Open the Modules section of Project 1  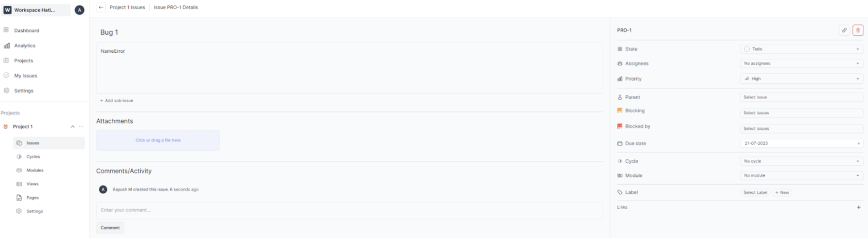click(x=34, y=170)
